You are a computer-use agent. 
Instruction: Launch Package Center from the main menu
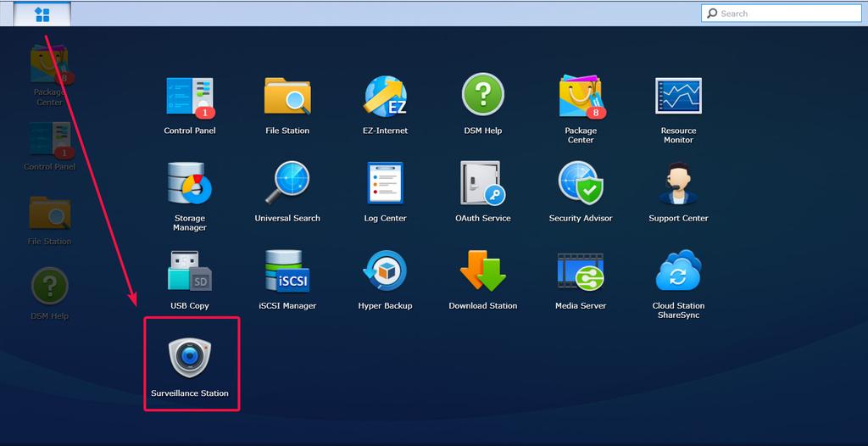pos(581,97)
